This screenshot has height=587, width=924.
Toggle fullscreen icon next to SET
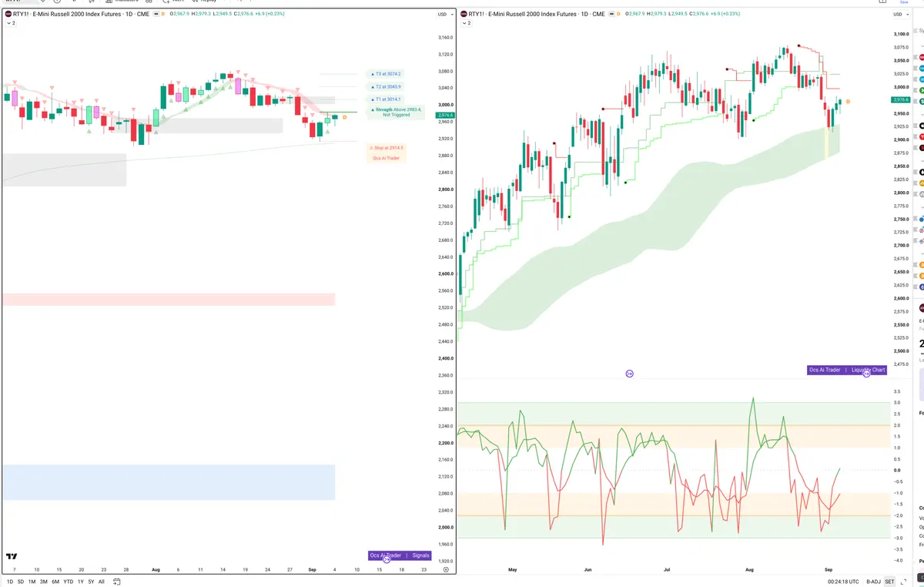[905, 582]
